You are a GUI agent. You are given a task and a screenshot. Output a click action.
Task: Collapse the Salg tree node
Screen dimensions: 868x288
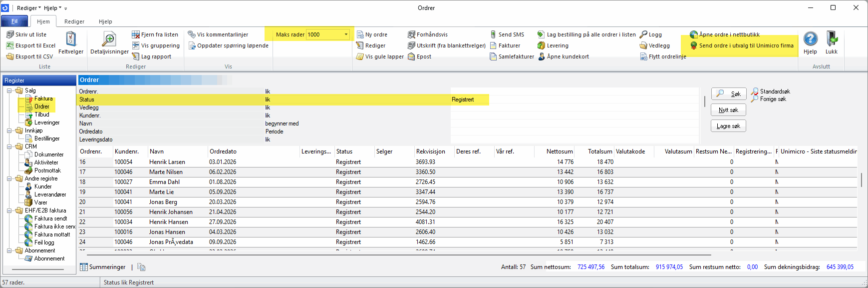pyautogui.click(x=9, y=90)
